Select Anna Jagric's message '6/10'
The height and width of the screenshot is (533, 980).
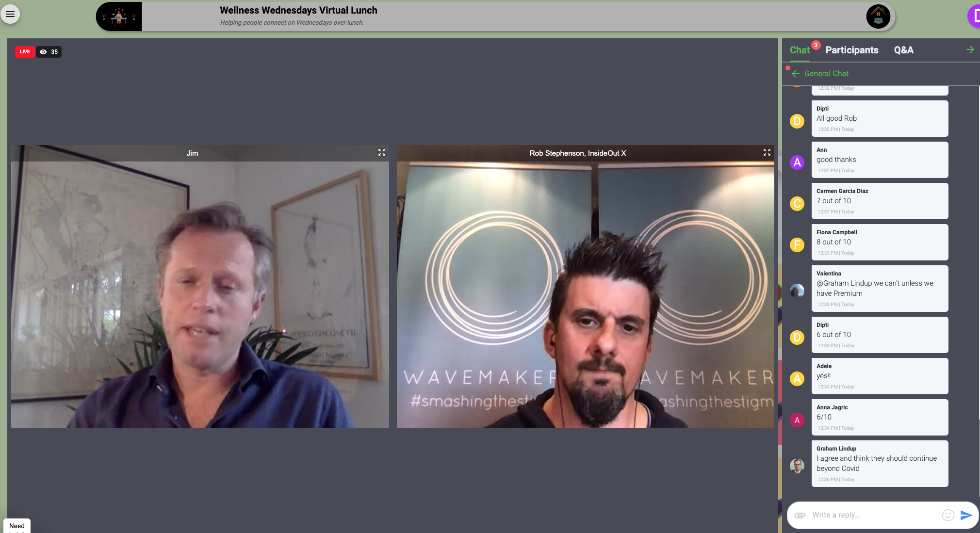pyautogui.click(x=880, y=417)
